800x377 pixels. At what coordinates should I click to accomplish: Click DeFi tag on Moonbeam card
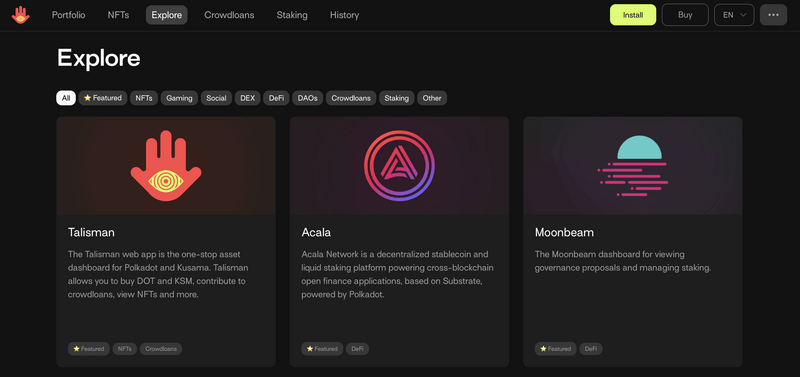coord(591,349)
